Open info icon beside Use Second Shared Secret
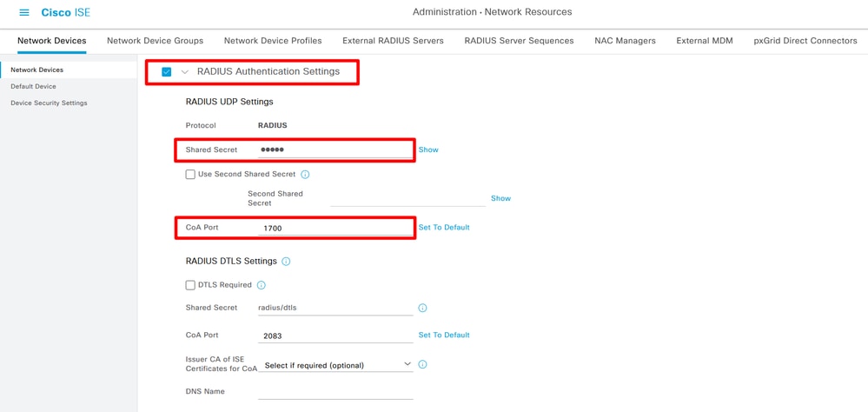Image resolution: width=868 pixels, height=412 pixels. [305, 174]
